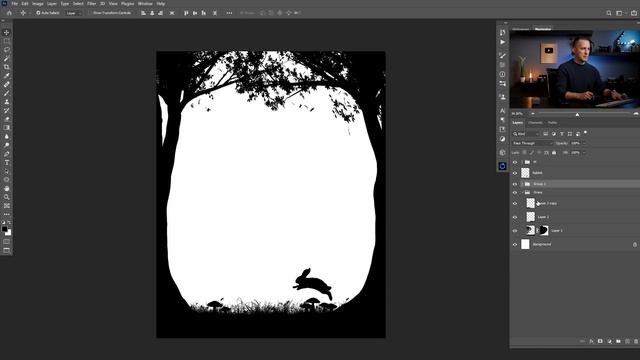Select the Layers tab

coord(518,122)
